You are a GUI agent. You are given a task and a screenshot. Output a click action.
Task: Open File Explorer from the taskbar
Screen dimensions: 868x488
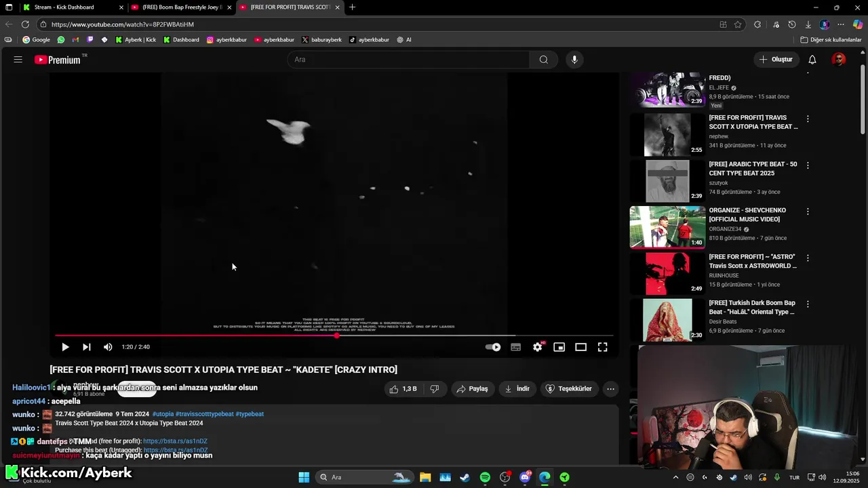(x=425, y=477)
